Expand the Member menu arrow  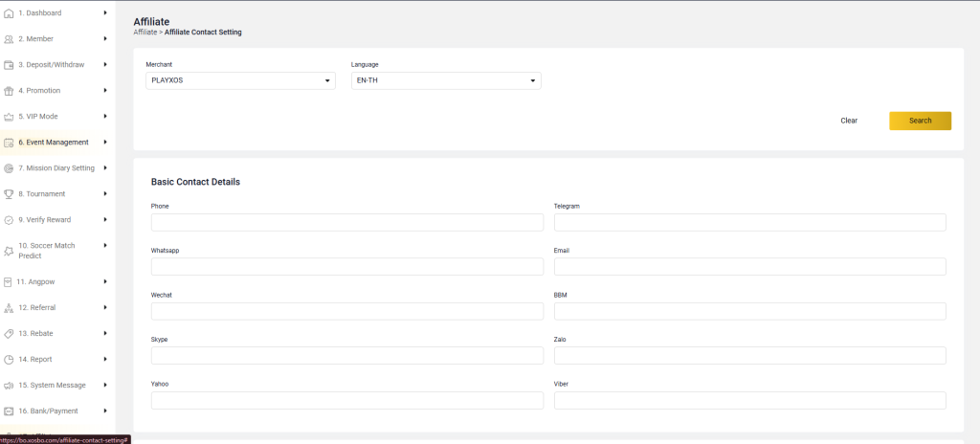click(x=105, y=39)
